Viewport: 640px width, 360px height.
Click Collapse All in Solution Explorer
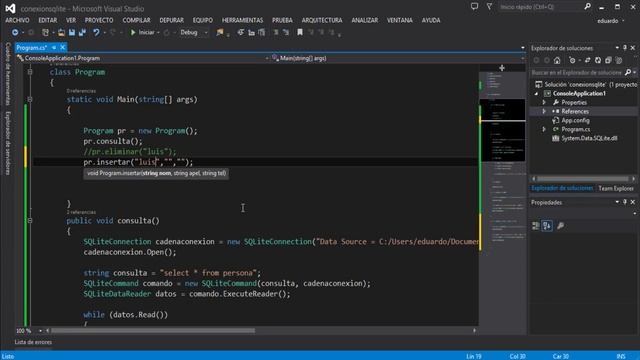pos(608,60)
